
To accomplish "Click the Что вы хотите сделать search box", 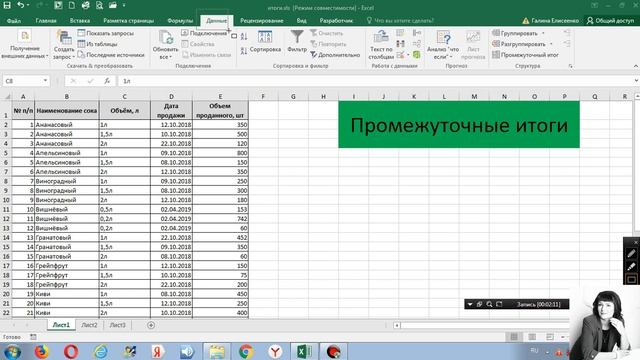I will pos(401,20).
